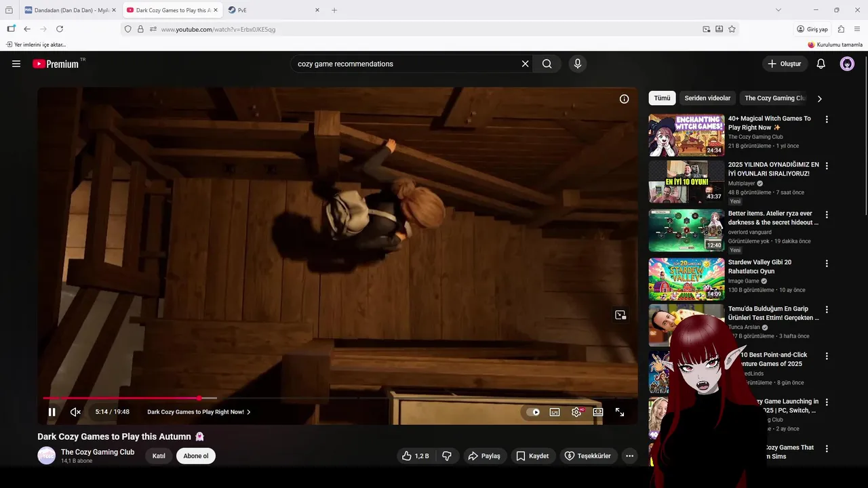The height and width of the screenshot is (488, 868).
Task: Open miniplayer icon on video
Action: (620, 314)
